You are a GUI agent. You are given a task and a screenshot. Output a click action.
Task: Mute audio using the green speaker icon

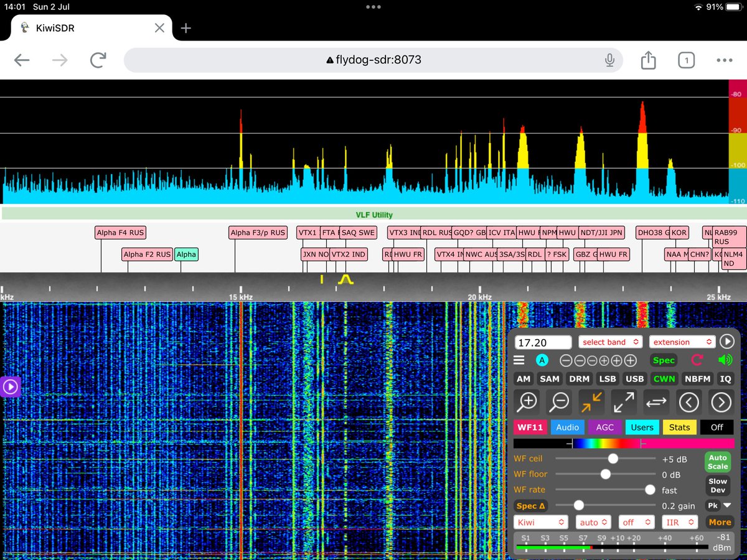coord(725,360)
